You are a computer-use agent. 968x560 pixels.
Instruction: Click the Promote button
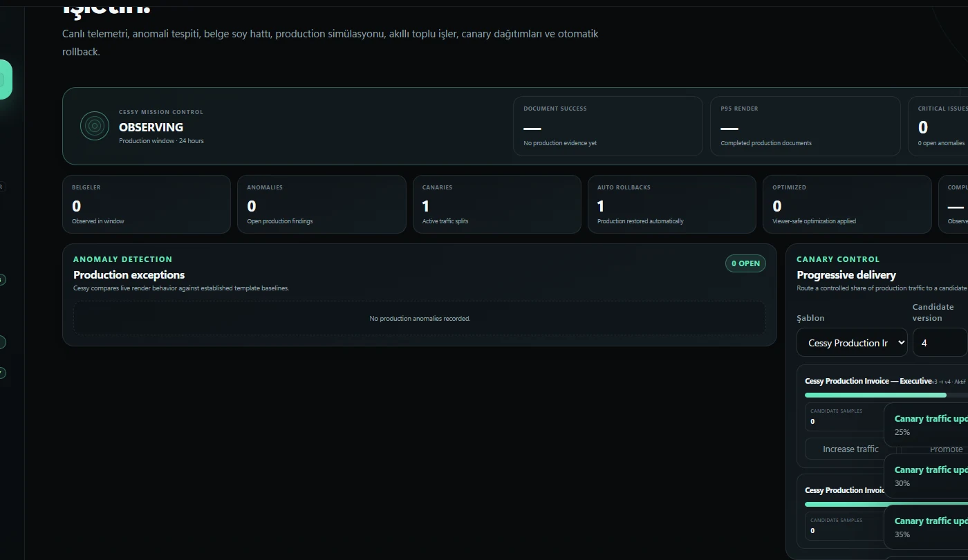pyautogui.click(x=946, y=449)
